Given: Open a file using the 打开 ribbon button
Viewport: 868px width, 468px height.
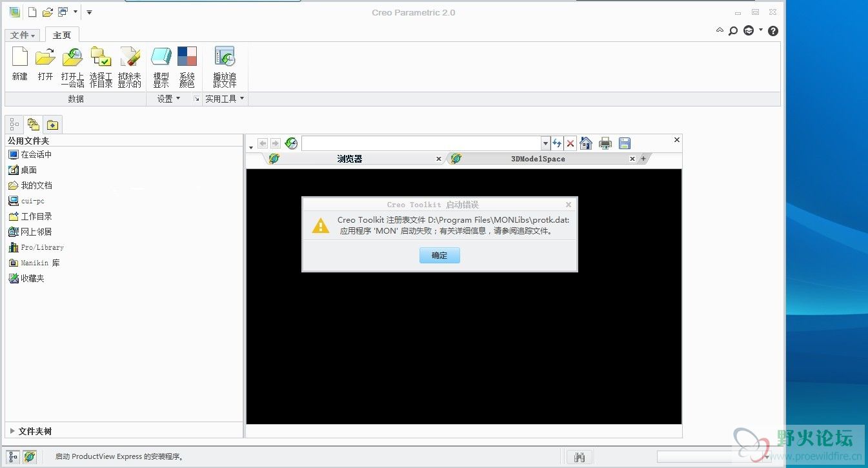Looking at the screenshot, I should (x=45, y=65).
